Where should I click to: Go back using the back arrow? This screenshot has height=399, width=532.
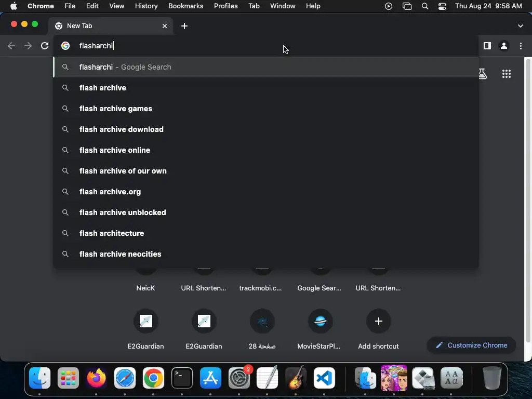(11, 46)
